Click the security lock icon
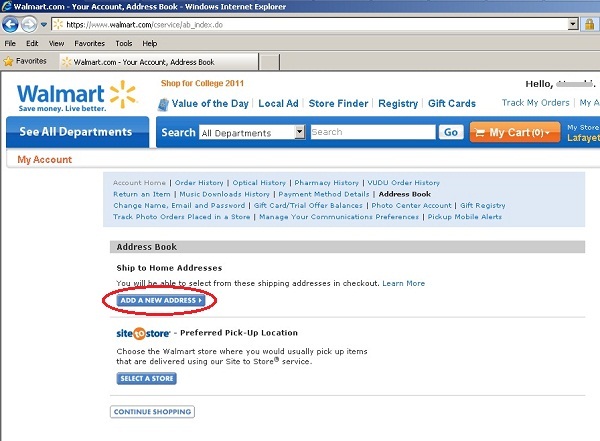The width and height of the screenshot is (600, 441). click(x=589, y=24)
